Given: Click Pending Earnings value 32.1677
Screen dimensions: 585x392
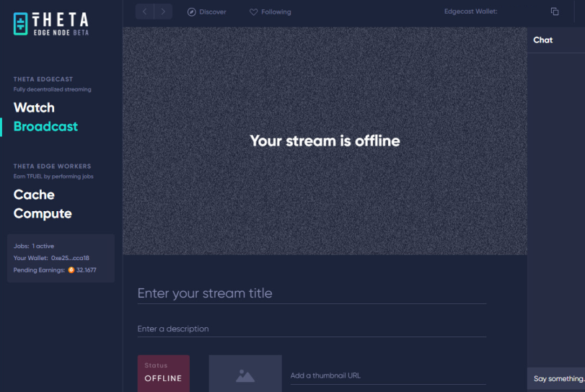Looking at the screenshot, I should [86, 270].
